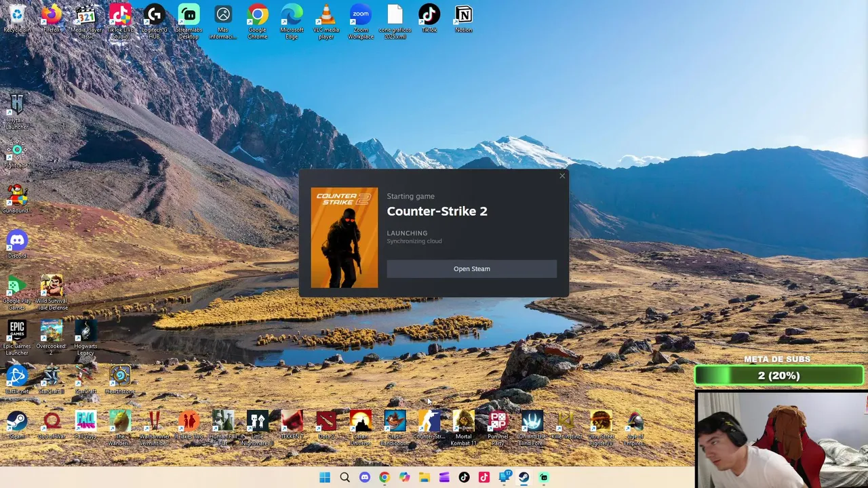This screenshot has width=868, height=488.
Task: Launch Discord from the desktop icon
Action: (17, 245)
